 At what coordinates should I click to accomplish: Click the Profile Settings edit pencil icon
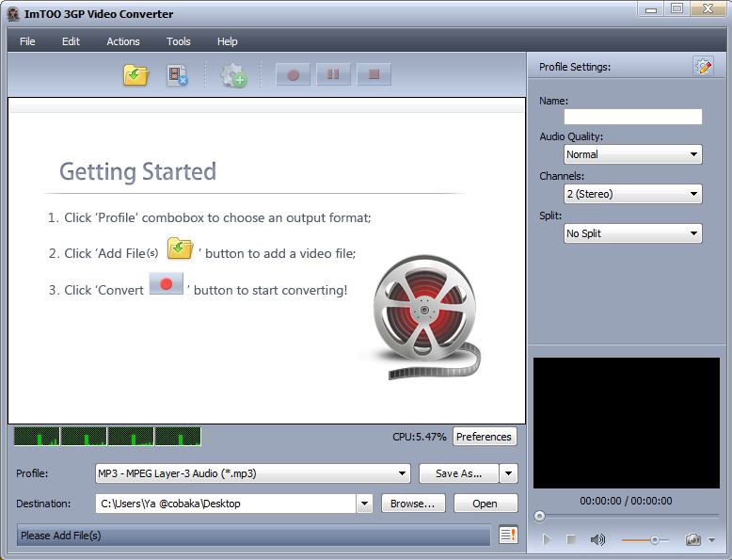point(703,66)
